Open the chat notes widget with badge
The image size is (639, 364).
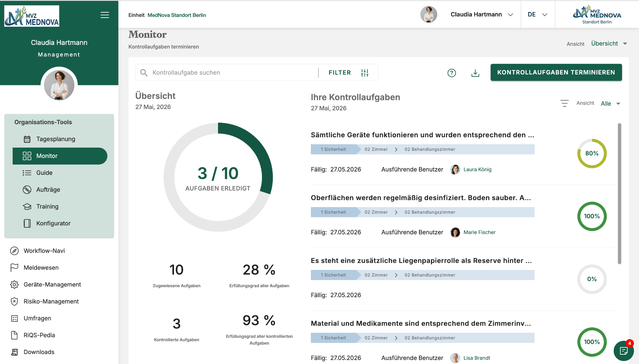[624, 351]
